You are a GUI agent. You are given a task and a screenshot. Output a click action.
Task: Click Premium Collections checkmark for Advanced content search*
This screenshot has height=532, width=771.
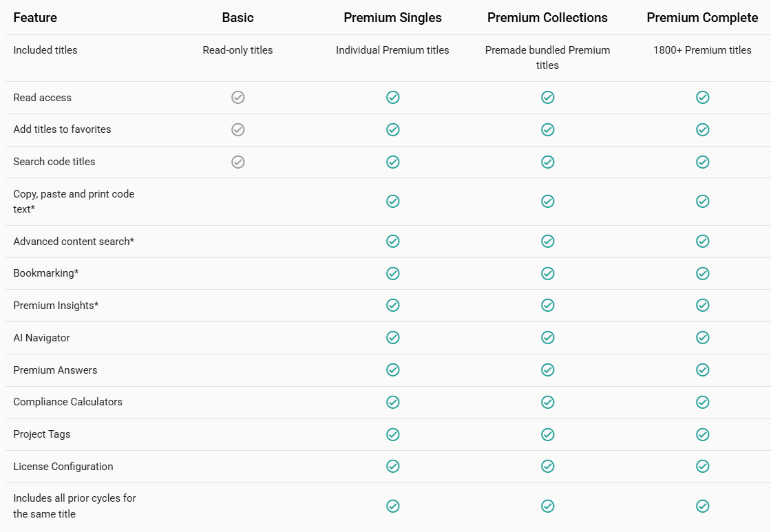(548, 242)
